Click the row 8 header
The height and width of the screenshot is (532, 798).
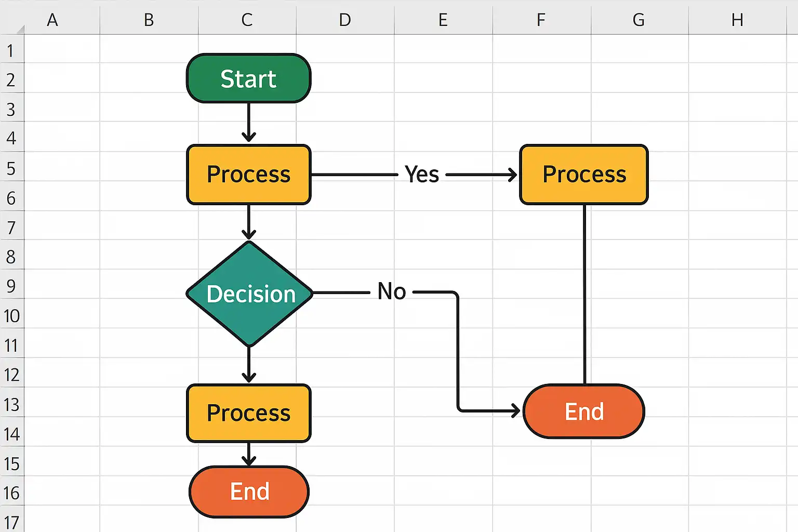coord(10,257)
